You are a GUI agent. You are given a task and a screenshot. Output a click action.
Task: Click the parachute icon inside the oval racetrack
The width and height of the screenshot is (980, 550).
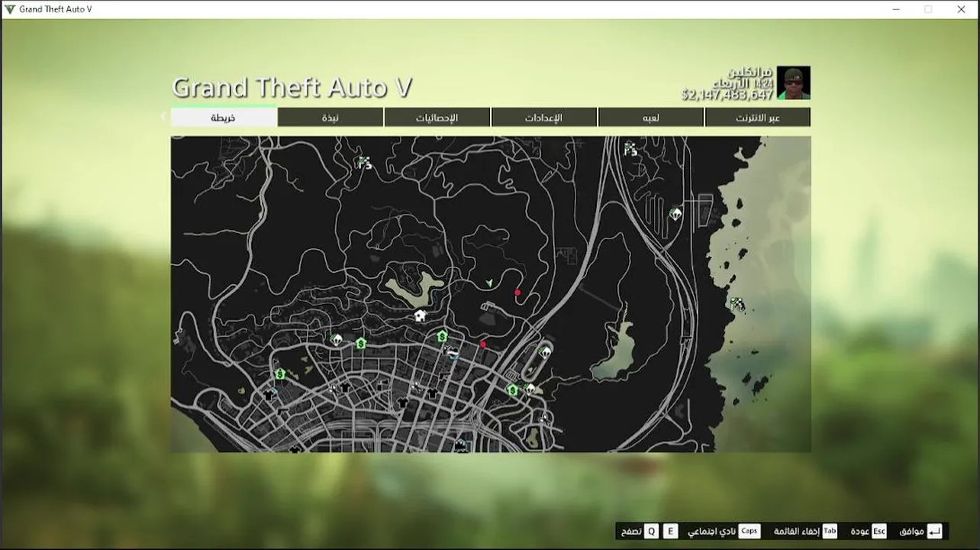click(545, 352)
